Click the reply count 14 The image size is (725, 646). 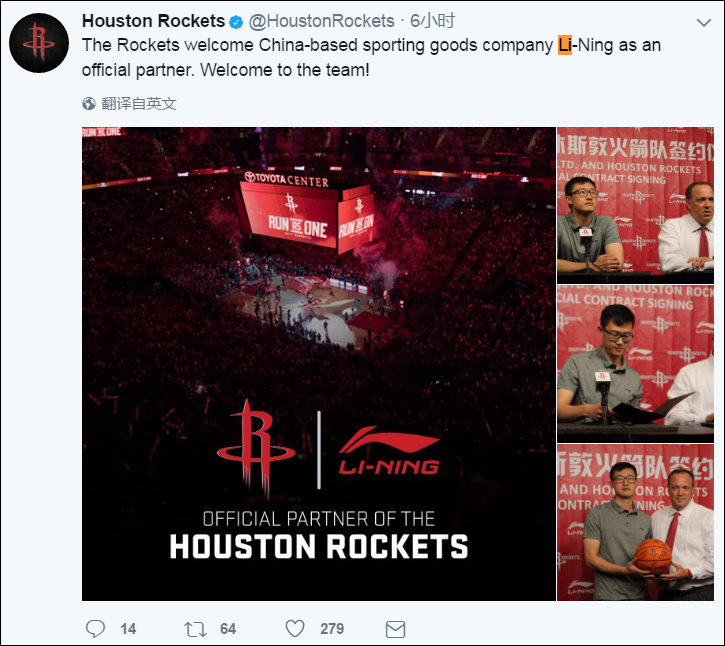128,629
